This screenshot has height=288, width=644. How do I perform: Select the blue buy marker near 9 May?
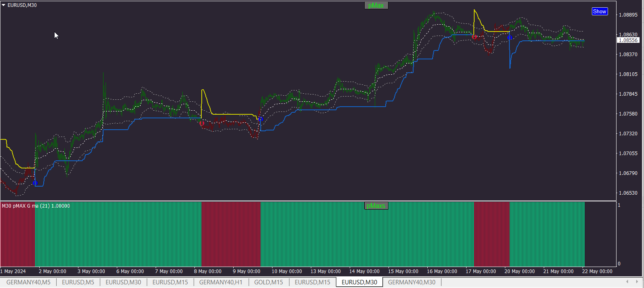(261, 119)
